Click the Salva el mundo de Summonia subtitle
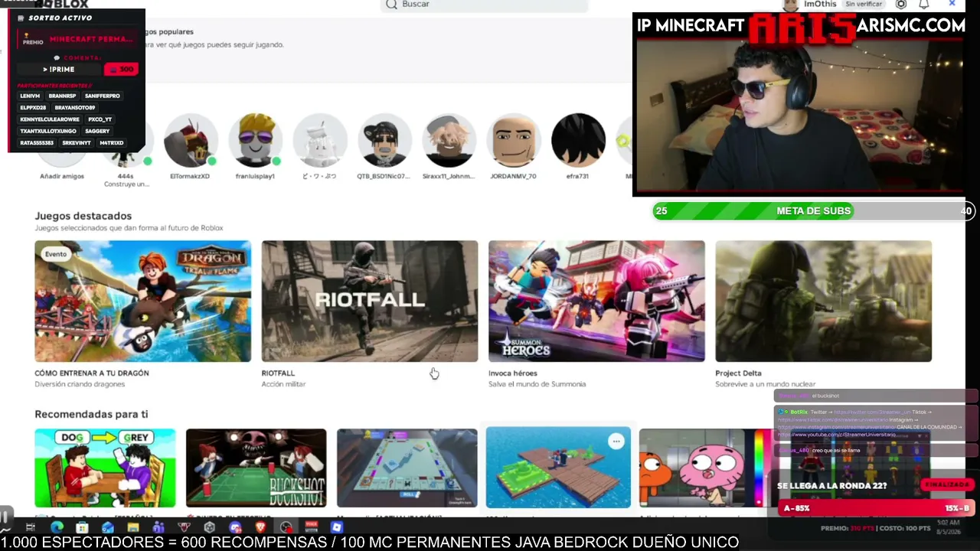Screen dimensions: 980x551 click(x=537, y=384)
